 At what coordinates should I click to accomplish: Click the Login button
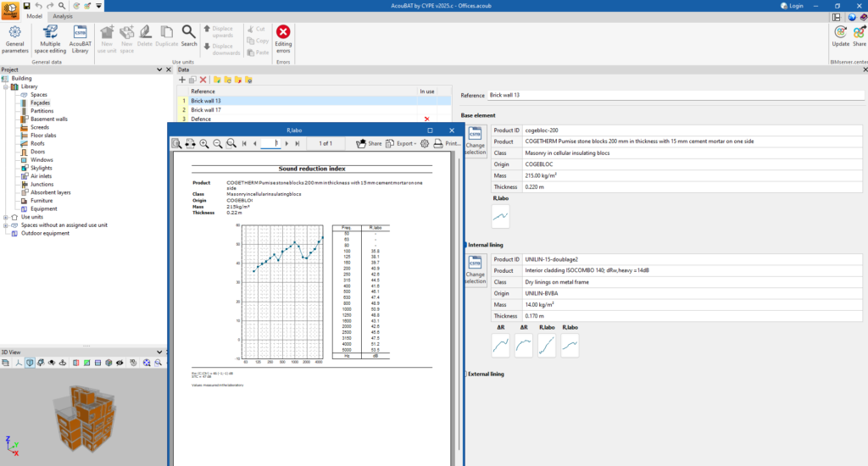pos(791,6)
